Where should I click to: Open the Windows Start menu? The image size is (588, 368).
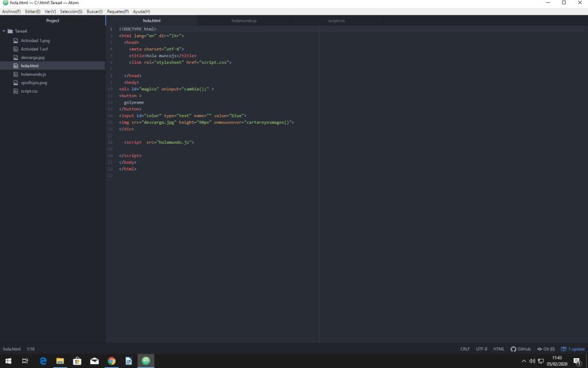click(x=8, y=361)
